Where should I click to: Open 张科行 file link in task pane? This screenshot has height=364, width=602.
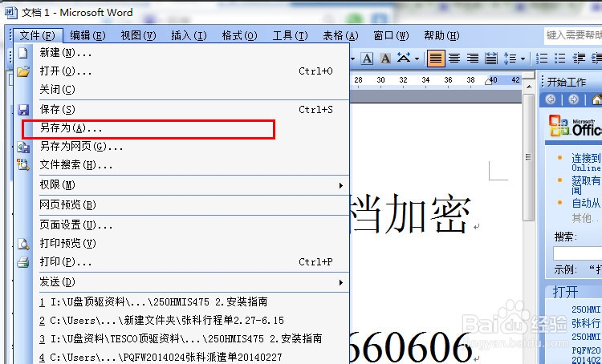pyautogui.click(x=586, y=323)
